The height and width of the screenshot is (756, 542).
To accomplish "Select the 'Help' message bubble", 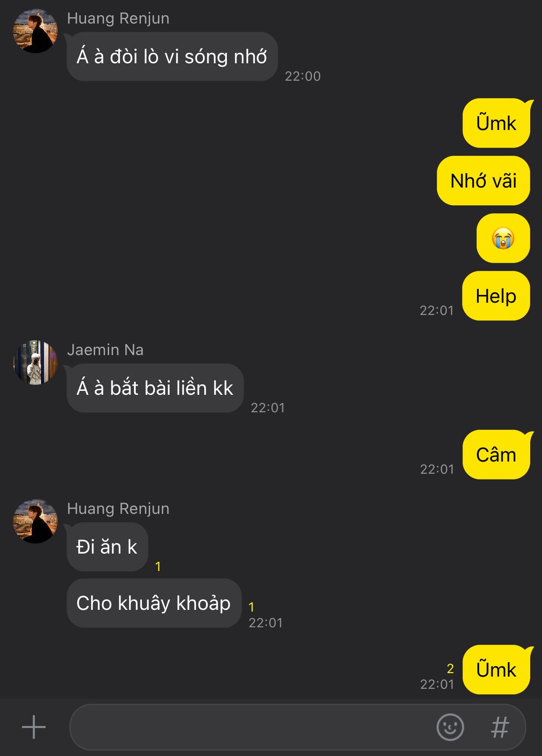I will (496, 296).
